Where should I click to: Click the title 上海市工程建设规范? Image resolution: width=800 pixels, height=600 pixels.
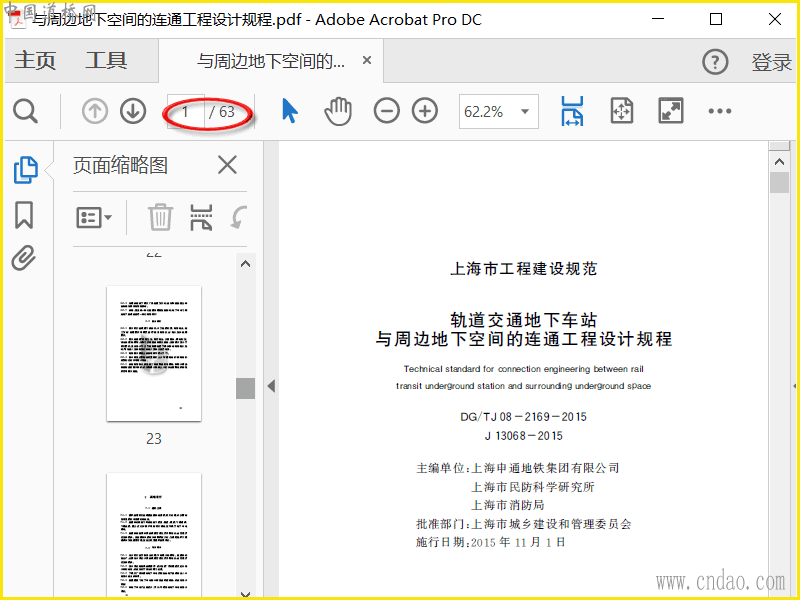pyautogui.click(x=523, y=268)
